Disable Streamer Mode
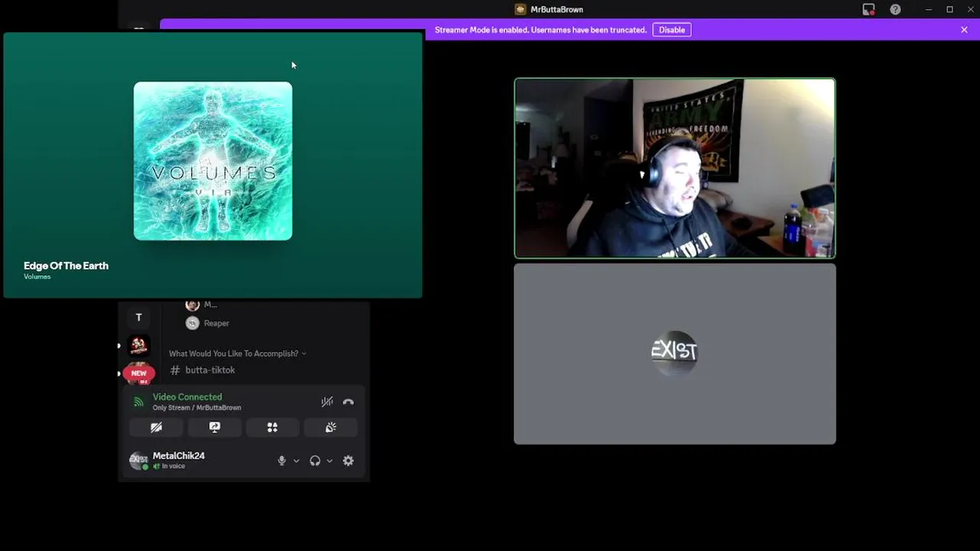The image size is (980, 551). (x=671, y=30)
